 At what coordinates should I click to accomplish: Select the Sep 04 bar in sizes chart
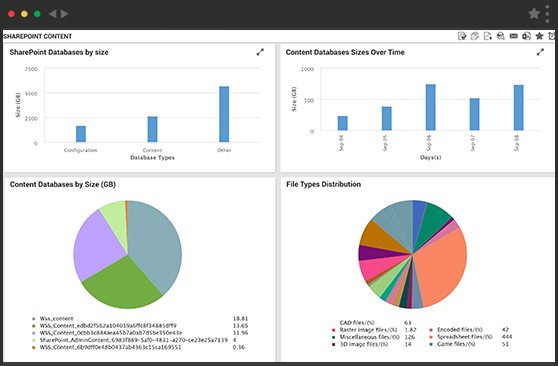343,123
